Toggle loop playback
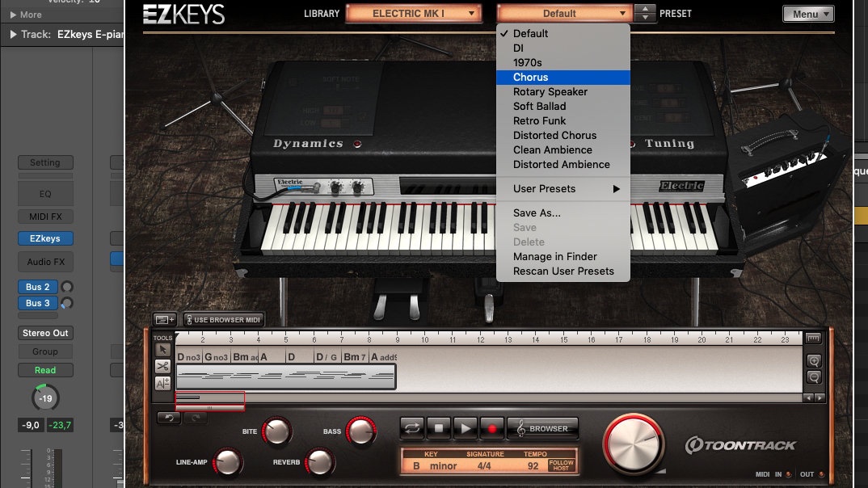This screenshot has height=488, width=868. point(412,428)
